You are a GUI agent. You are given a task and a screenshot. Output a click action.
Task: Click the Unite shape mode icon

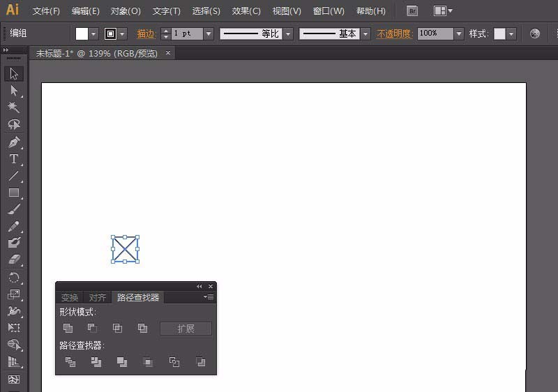coord(68,328)
